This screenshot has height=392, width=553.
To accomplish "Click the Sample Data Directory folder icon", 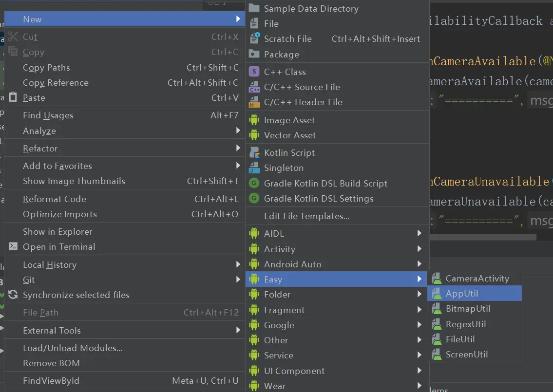I will point(254,8).
